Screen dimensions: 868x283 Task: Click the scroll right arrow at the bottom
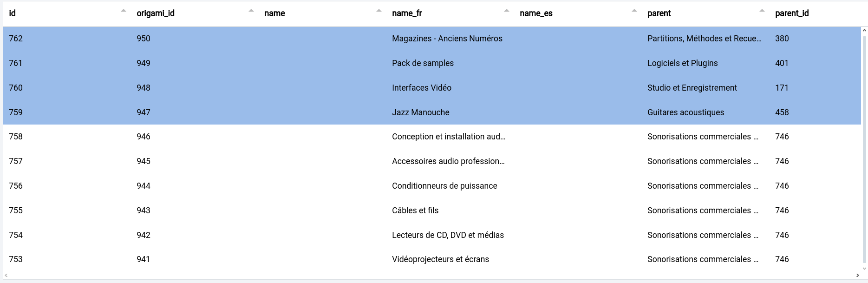(858, 276)
